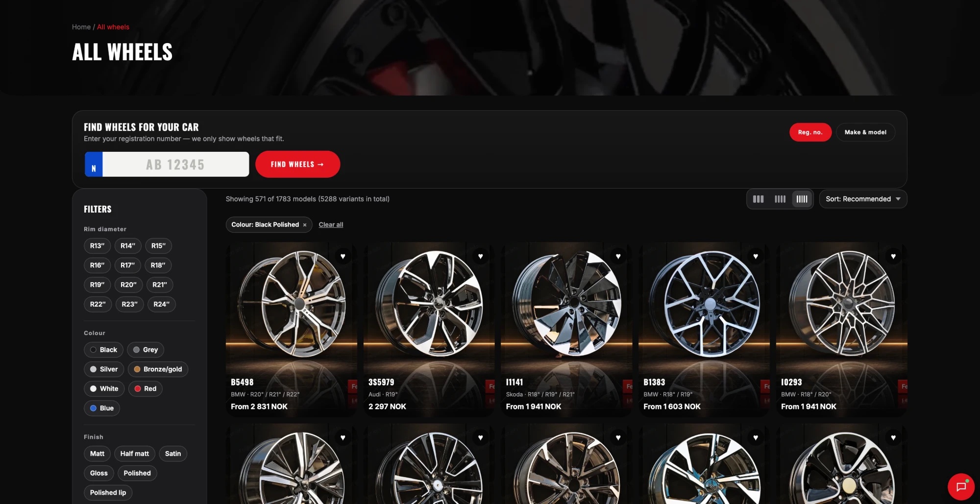The image size is (980, 504).
Task: Filter by R20" rim diameter
Action: (128, 285)
